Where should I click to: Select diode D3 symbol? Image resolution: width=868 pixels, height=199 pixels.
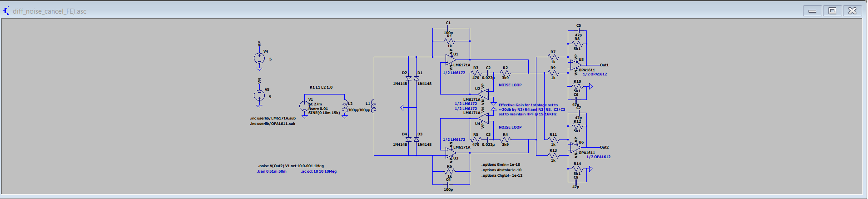(x=417, y=139)
